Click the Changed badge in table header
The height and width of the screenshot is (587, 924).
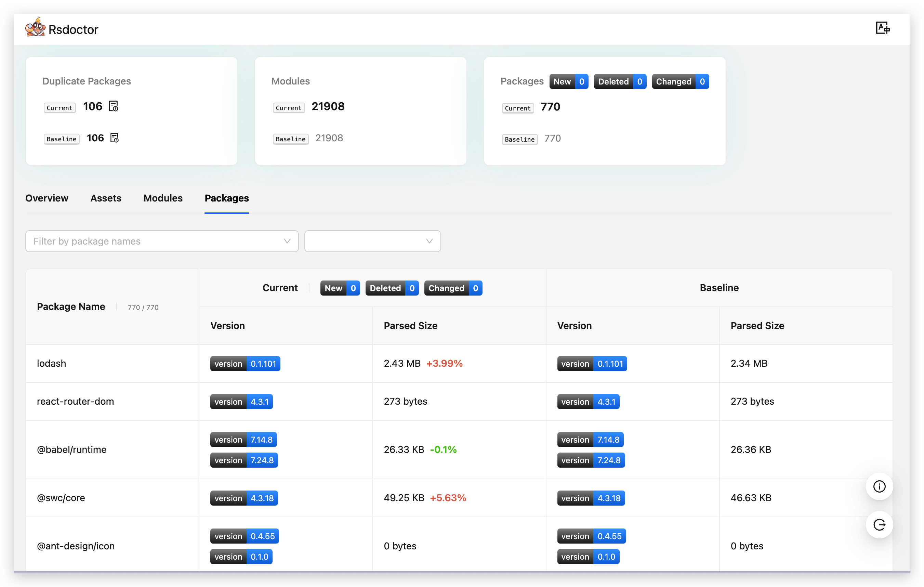pyautogui.click(x=453, y=288)
